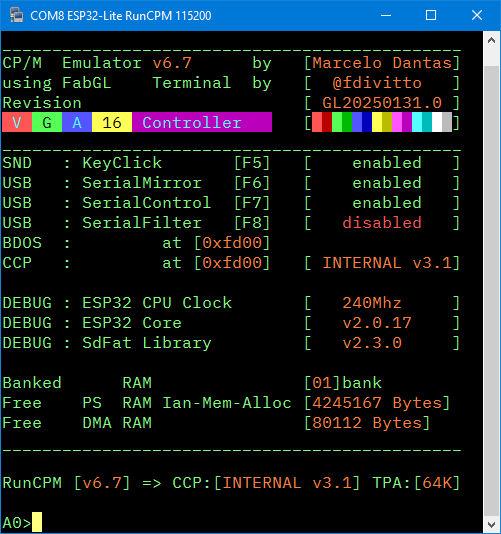Click the 'KeyClick' label

tap(122, 163)
